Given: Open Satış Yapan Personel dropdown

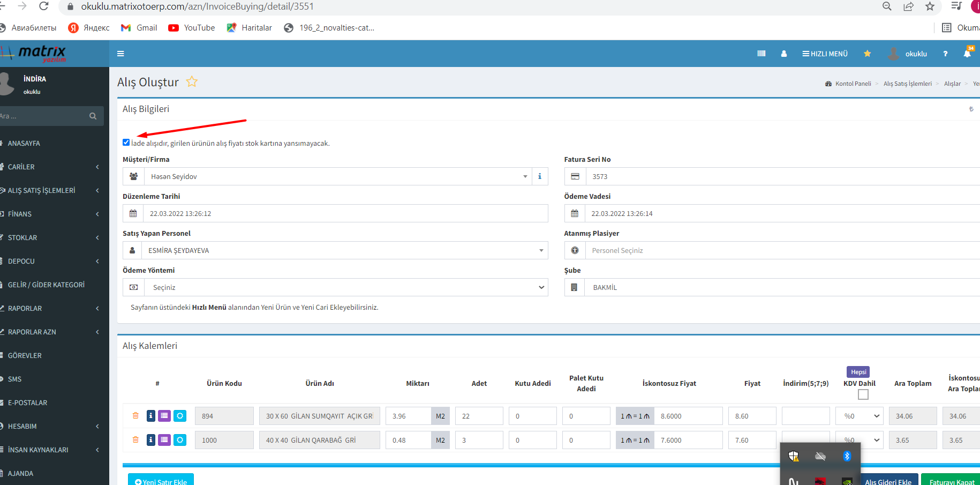Looking at the screenshot, I should (x=345, y=250).
